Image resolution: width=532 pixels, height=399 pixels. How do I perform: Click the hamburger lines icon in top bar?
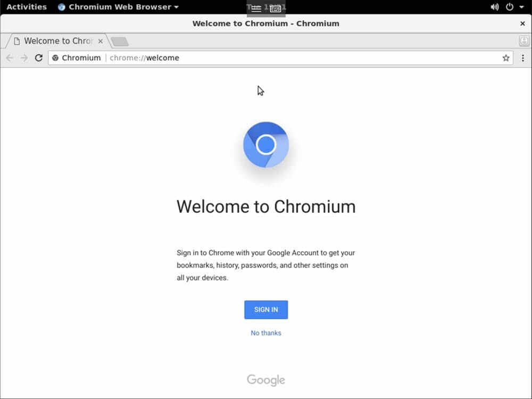tap(256, 9)
